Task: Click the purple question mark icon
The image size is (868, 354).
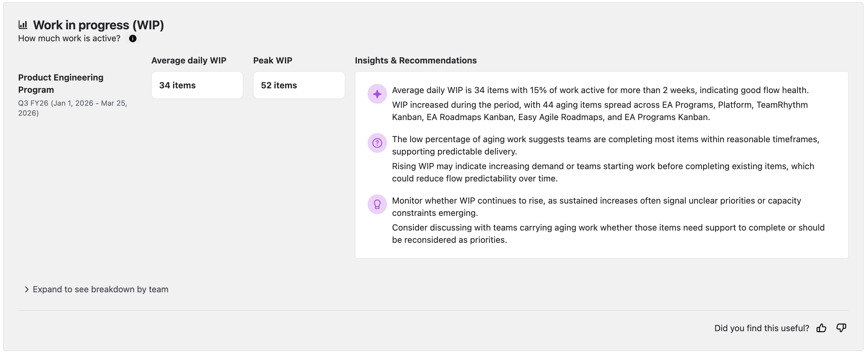Action: coord(377,143)
